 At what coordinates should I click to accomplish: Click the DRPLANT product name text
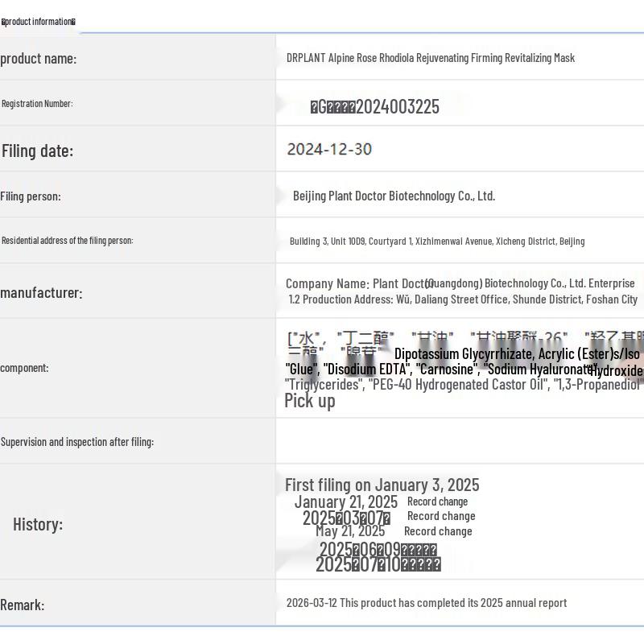pos(431,58)
